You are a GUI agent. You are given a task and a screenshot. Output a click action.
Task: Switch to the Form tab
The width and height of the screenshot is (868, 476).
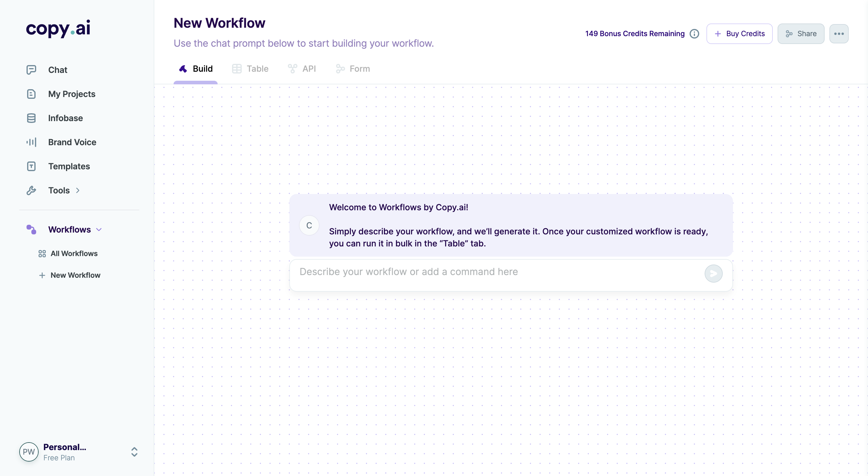353,69
